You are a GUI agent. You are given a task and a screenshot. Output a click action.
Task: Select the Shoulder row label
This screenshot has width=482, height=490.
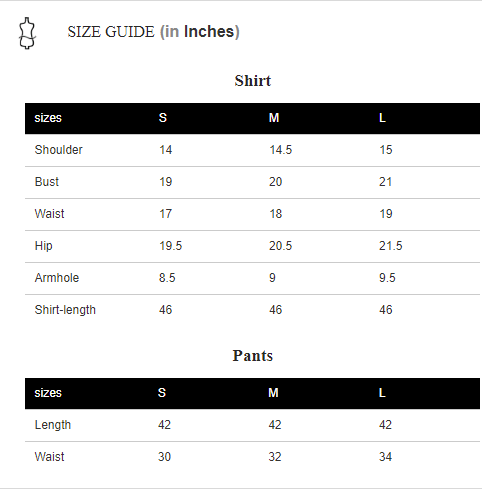coord(58,150)
